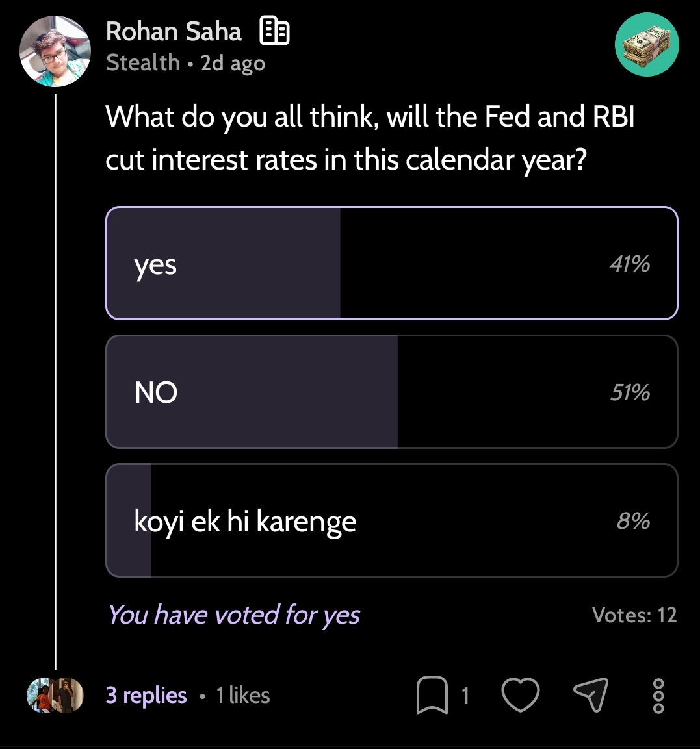Screen dimensions: 700x749
Task: Open the three-dot more options menu
Action: [x=658, y=696]
